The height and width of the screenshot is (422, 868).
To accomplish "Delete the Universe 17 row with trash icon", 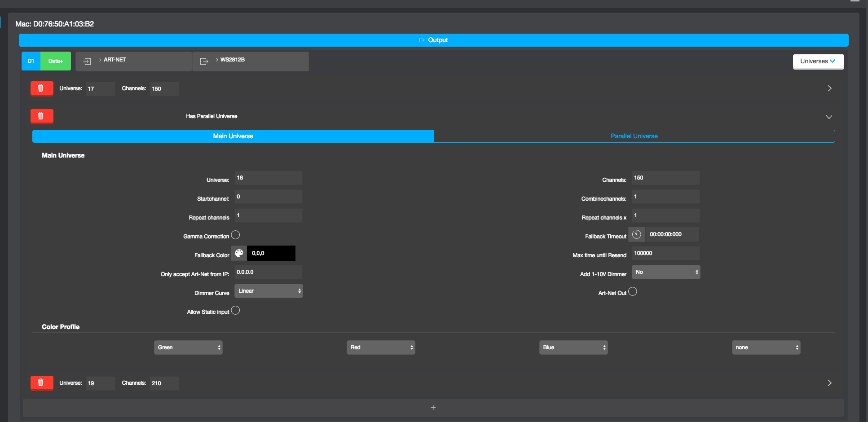I will coord(41,88).
